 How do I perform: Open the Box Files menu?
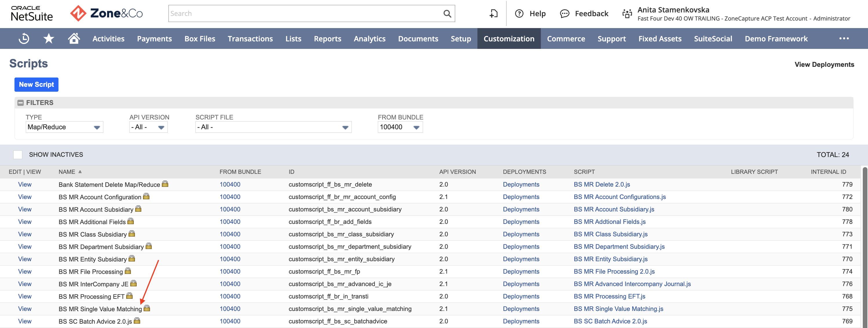pyautogui.click(x=200, y=38)
